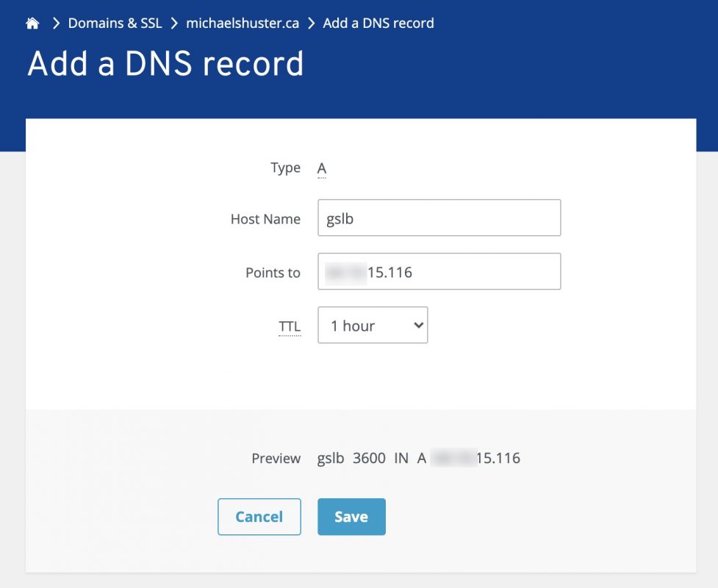The height and width of the screenshot is (588, 718).
Task: Click the Add a DNS record page heading
Action: pos(165,64)
